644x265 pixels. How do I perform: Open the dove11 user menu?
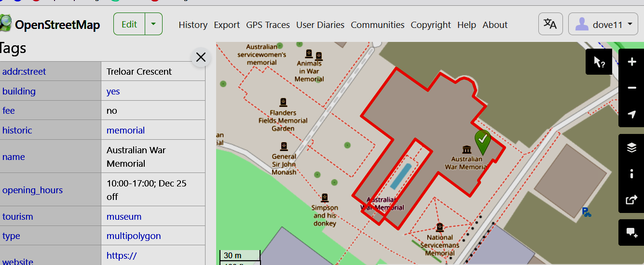[x=603, y=24]
